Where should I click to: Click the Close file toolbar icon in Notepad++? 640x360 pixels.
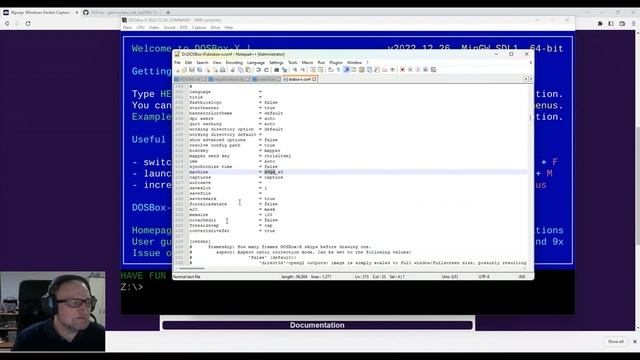click(x=208, y=70)
